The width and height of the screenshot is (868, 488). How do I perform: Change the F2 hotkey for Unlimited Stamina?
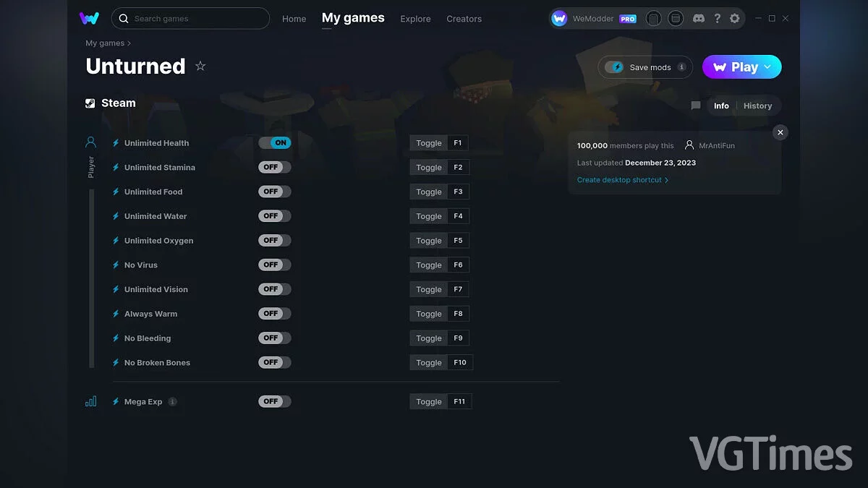point(458,167)
